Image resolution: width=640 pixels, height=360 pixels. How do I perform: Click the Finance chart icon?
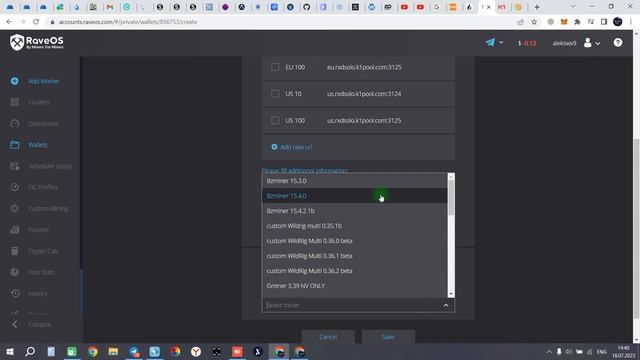pos(15,229)
